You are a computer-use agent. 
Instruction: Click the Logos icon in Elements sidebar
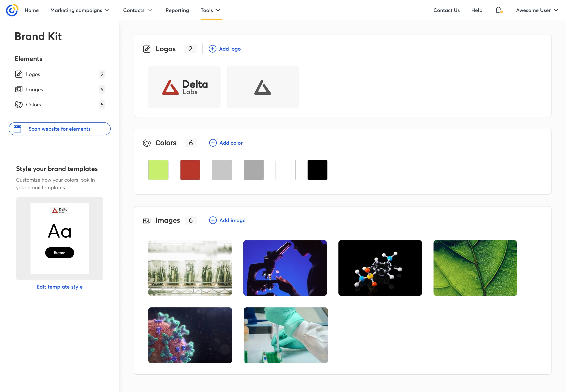coord(19,74)
